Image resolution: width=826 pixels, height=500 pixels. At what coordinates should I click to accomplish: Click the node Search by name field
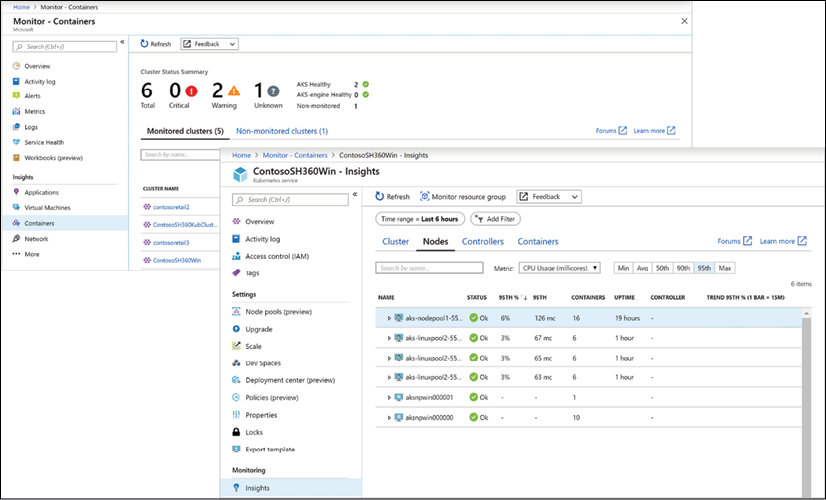click(429, 268)
